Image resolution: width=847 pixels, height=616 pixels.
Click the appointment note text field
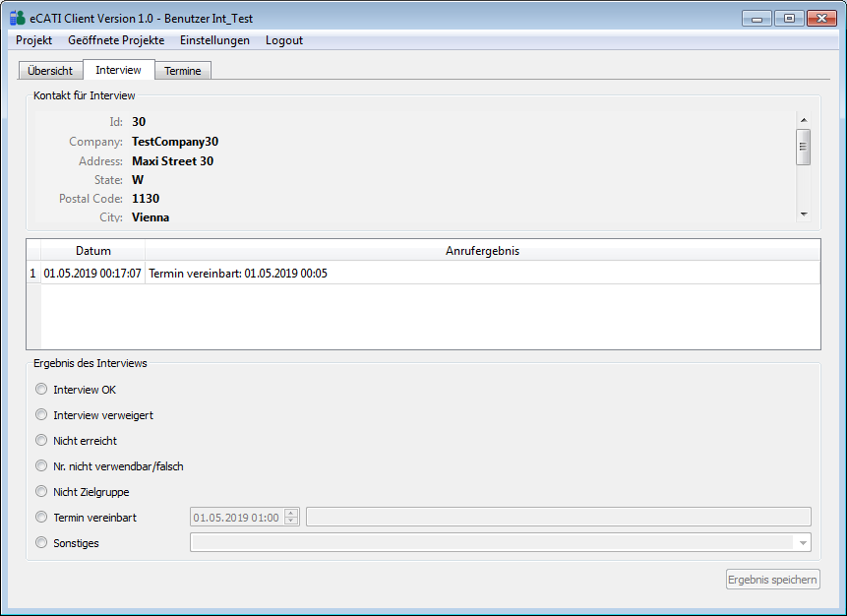(x=558, y=518)
